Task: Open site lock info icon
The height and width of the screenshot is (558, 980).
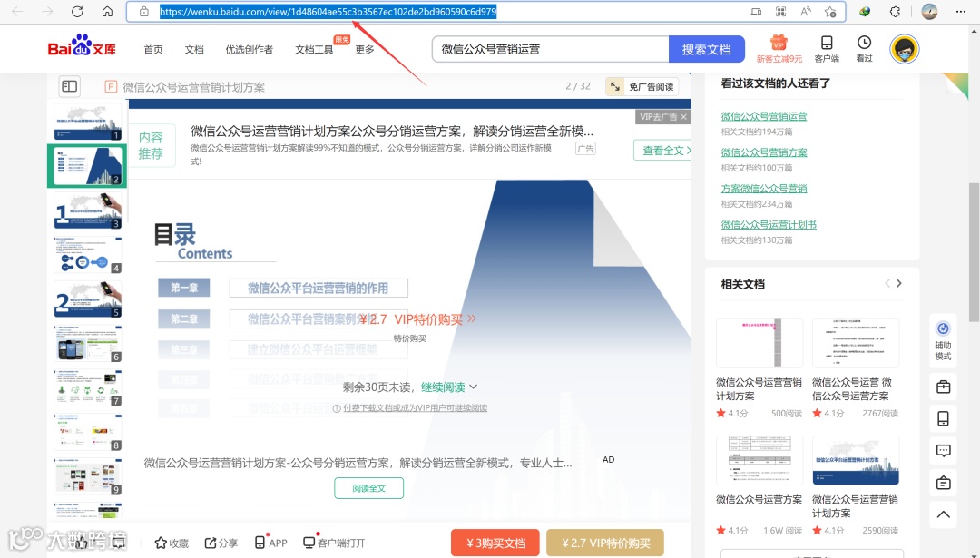Action: pyautogui.click(x=144, y=11)
